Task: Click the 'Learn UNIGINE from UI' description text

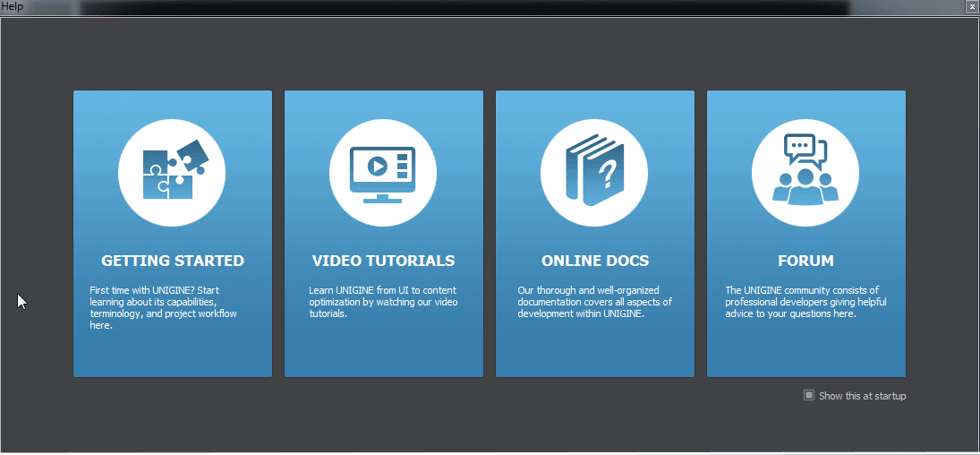Action: (383, 302)
